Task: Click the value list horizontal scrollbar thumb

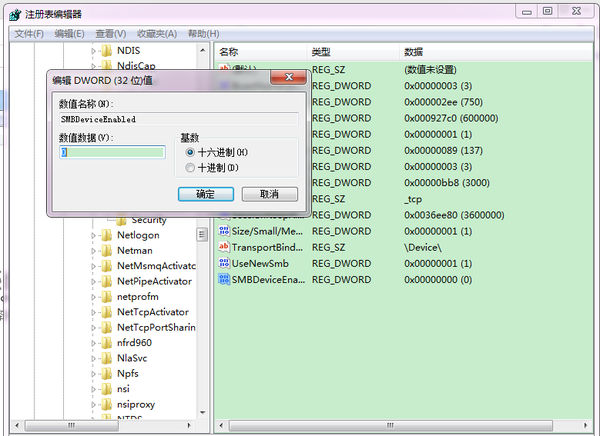Action: (391, 425)
